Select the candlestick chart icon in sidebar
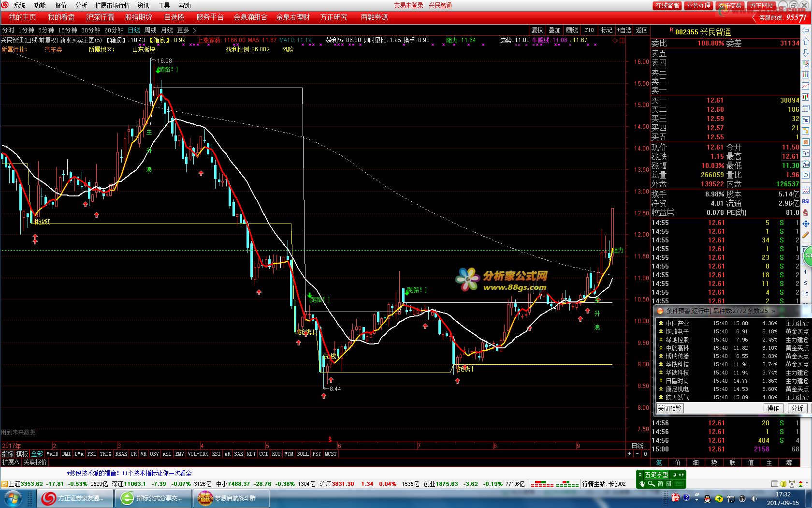Image resolution: width=812 pixels, height=508 pixels. (806, 97)
